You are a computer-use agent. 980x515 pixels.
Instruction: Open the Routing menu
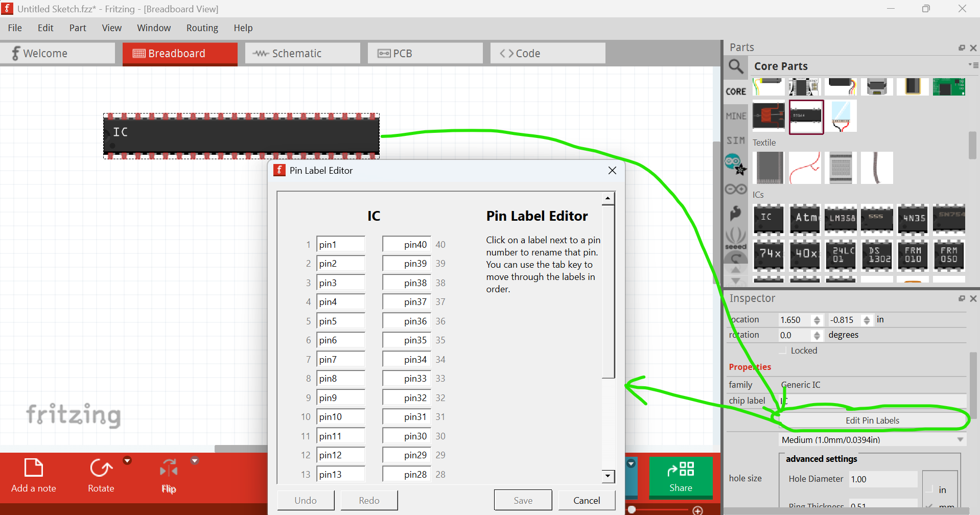(202, 28)
